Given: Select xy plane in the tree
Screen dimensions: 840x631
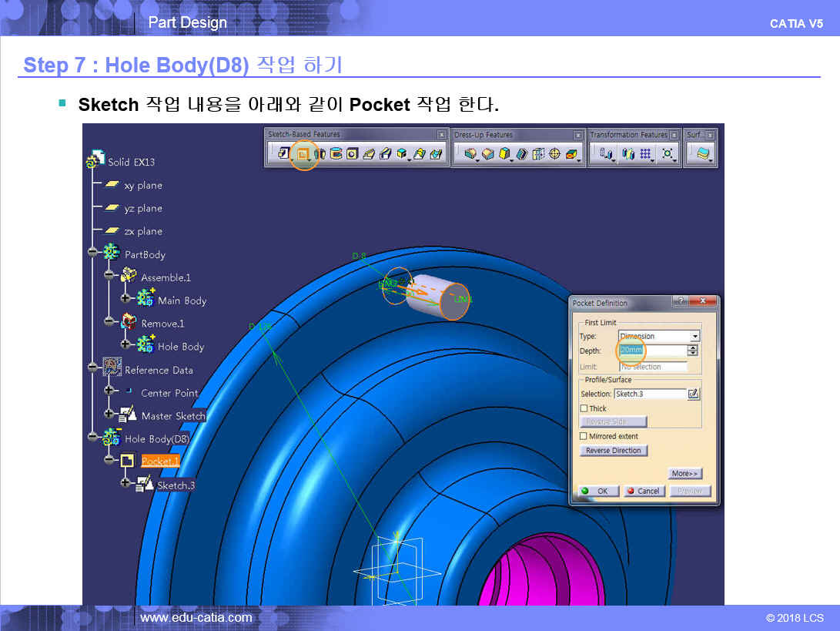Looking at the screenshot, I should 143,186.
